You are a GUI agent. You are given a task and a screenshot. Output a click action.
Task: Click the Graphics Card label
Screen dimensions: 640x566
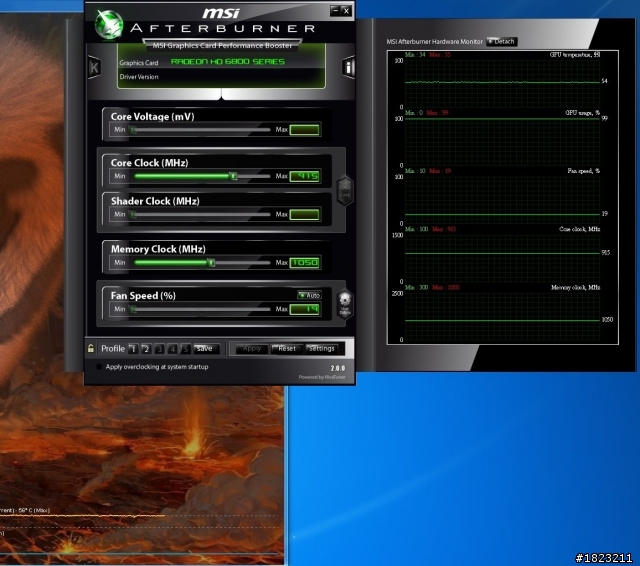point(139,63)
